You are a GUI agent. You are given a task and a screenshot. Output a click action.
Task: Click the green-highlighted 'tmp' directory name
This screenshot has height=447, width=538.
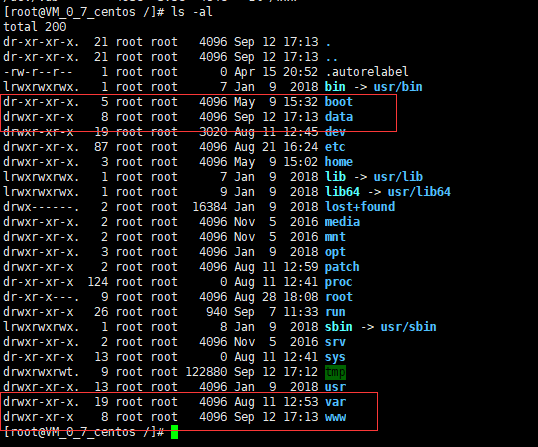335,372
